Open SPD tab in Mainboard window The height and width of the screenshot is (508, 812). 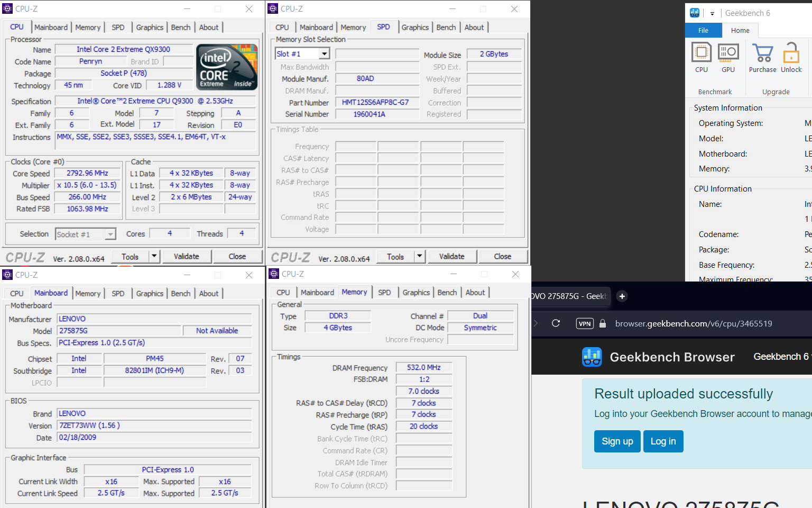pos(118,293)
